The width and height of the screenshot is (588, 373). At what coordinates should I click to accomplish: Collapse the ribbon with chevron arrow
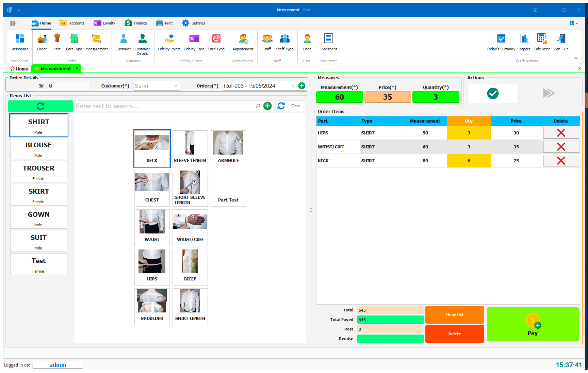pyautogui.click(x=575, y=59)
